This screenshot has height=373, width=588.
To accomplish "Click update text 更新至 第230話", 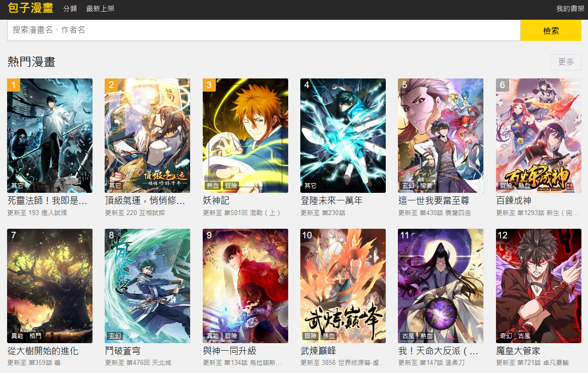I will (x=323, y=213).
